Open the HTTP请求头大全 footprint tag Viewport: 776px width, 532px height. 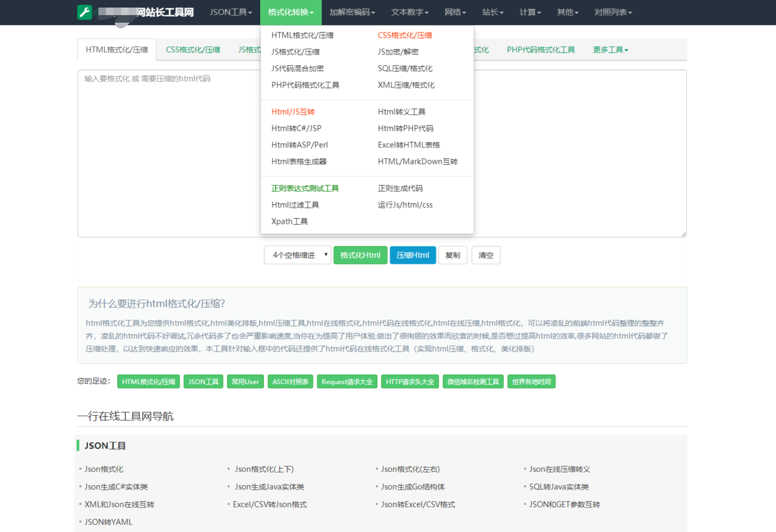[410, 381]
